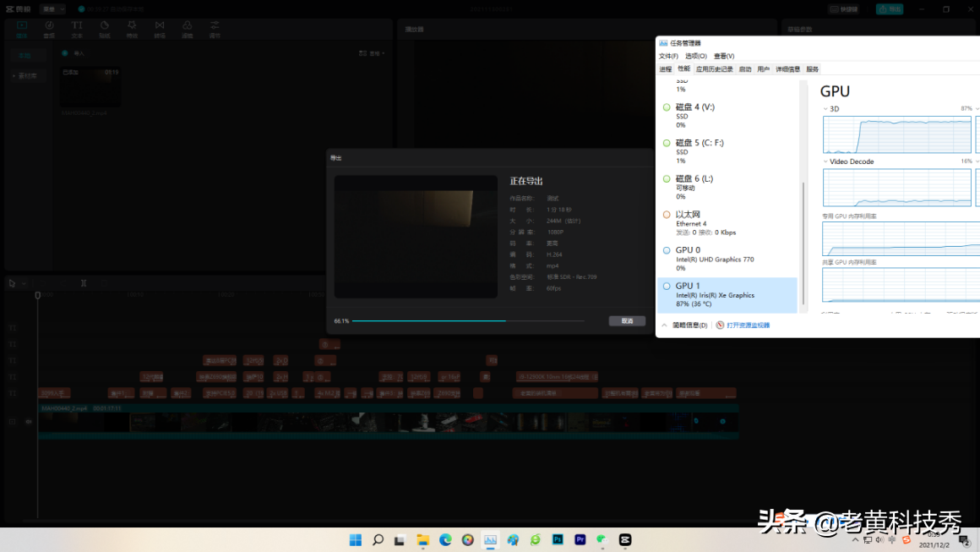Open the selection tool dropdown arrow
Viewport: 980px width, 552px height.
click(x=24, y=284)
